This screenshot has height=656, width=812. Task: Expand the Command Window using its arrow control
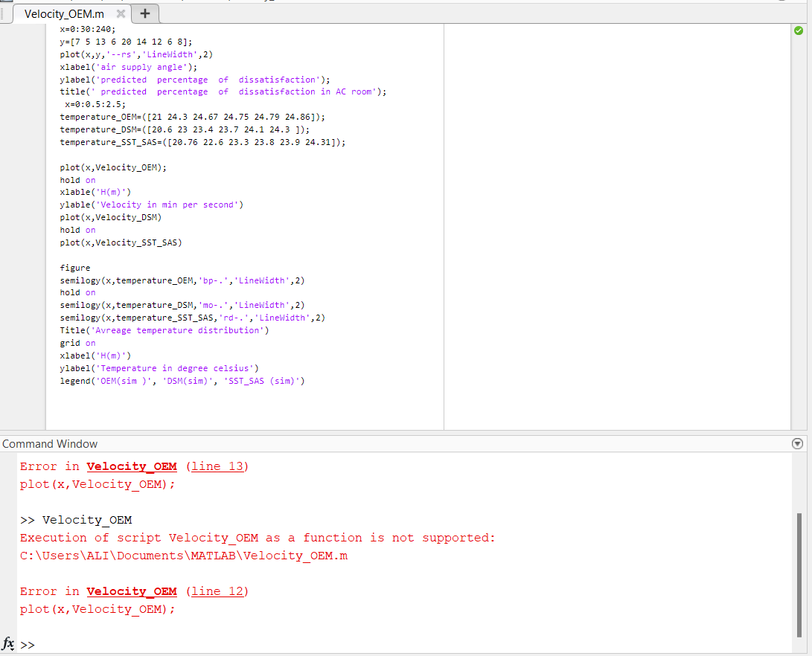797,443
